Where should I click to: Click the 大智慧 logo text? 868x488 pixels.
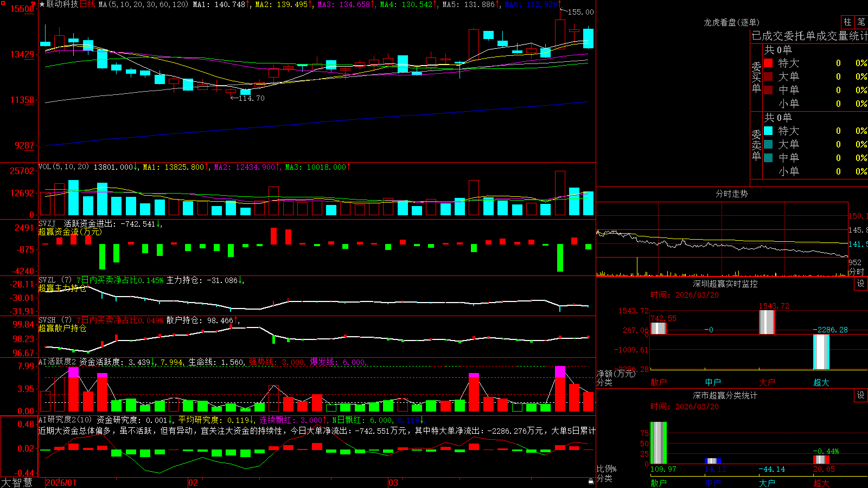point(17,482)
